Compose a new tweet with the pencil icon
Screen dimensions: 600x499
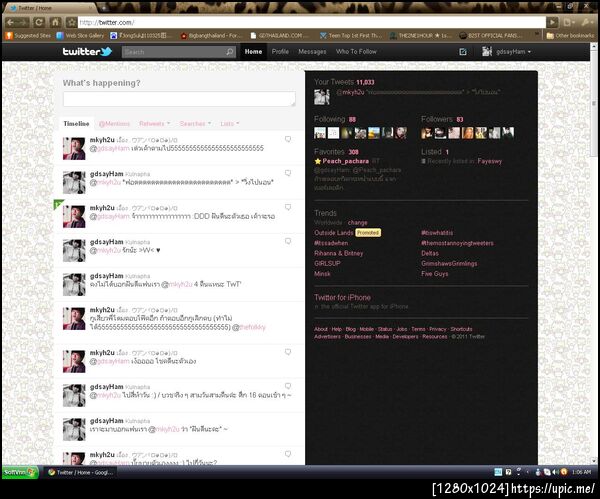[463, 52]
